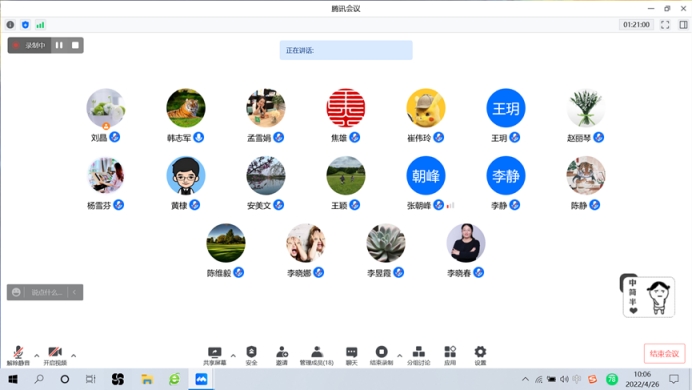Viewport: 693px width, 390px height.
Task: Open meeting Settings gear
Action: click(480, 356)
